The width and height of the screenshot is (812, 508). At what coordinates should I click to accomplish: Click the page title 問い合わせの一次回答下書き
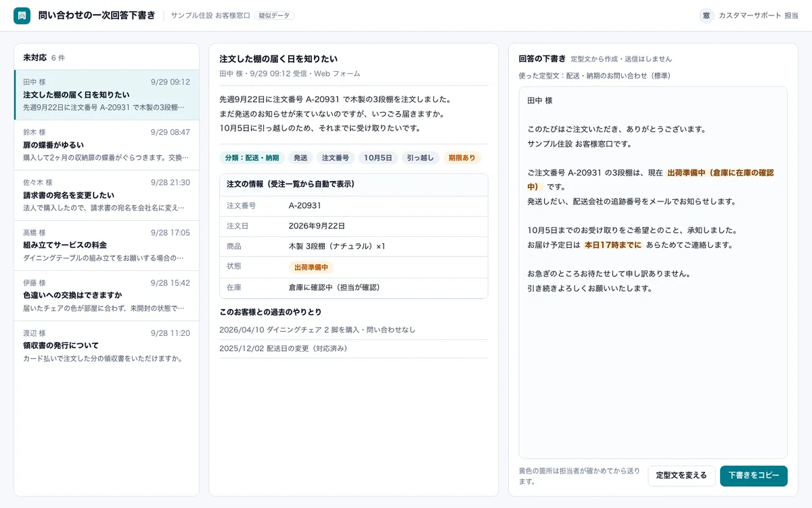[x=97, y=16]
